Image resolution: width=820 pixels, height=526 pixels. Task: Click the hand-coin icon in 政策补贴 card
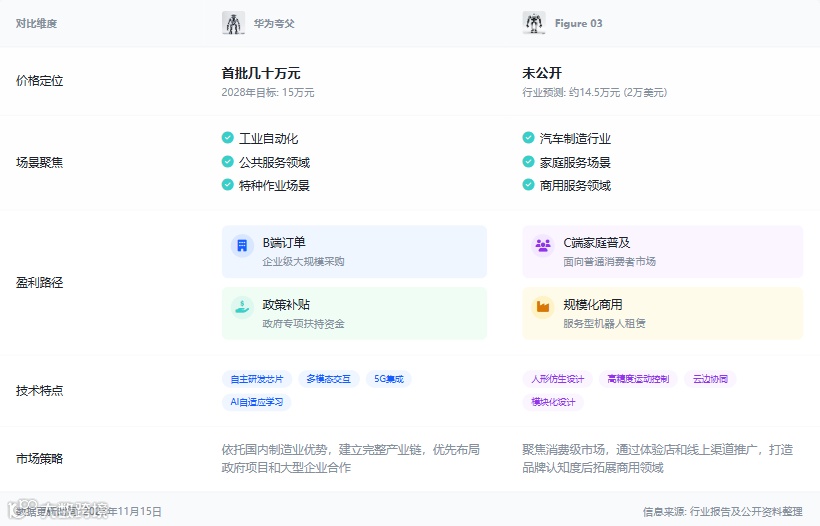click(x=242, y=307)
